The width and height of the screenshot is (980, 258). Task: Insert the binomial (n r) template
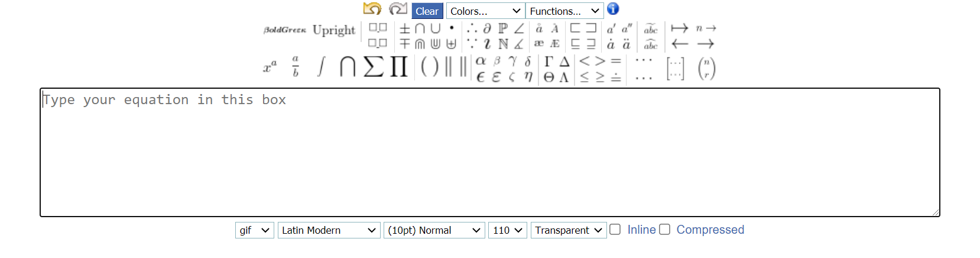click(706, 68)
